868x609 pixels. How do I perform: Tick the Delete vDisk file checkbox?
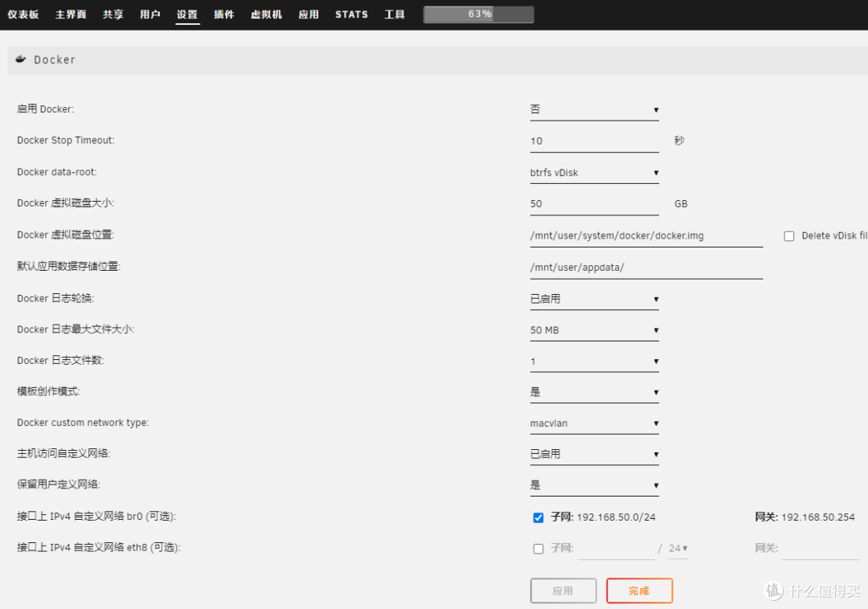pyautogui.click(x=789, y=236)
